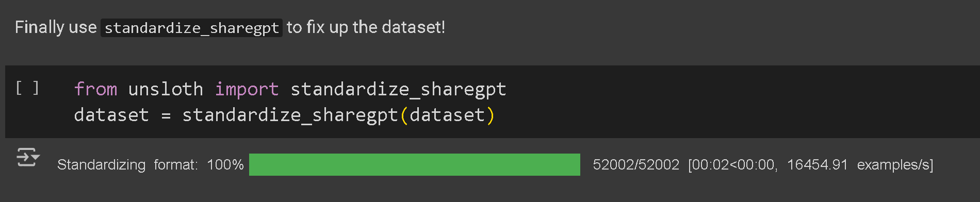
Task: Click inline code standardize_sharegpt in text cell
Action: click(x=191, y=27)
